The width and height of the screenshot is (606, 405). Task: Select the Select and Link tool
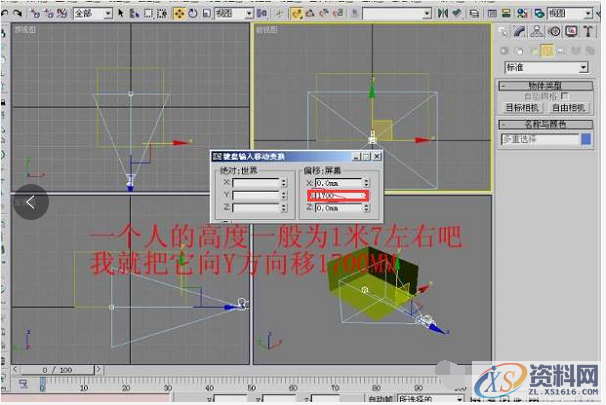[36, 14]
